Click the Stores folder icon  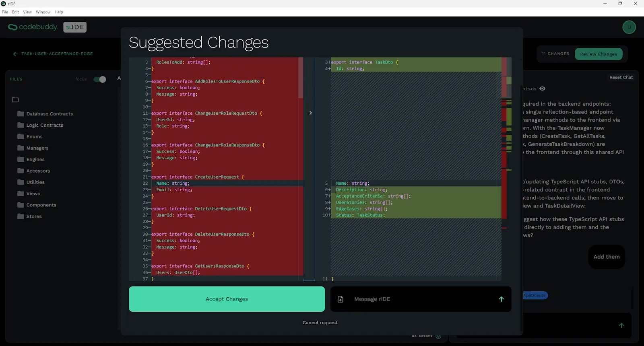pos(21,216)
